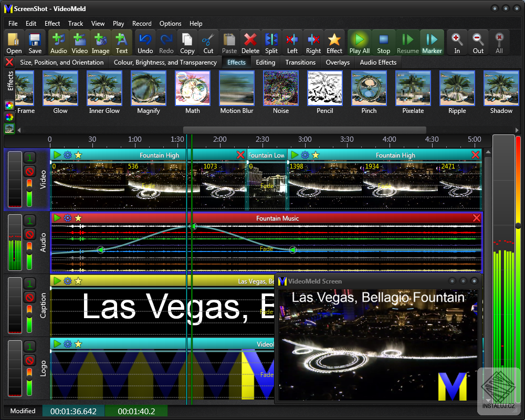Select the Ripple effect thumbnail
The height and width of the screenshot is (420, 525).
pos(457,88)
